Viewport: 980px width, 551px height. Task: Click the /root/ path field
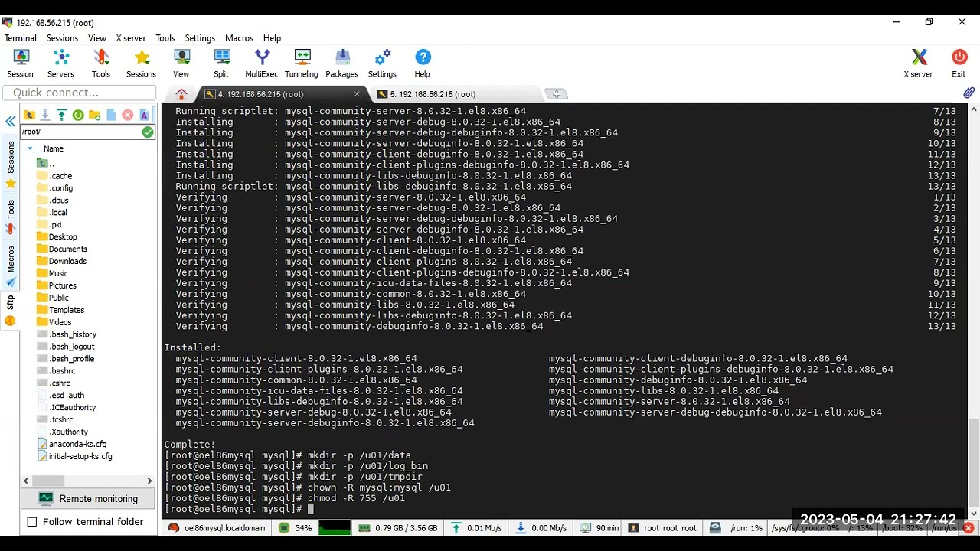tap(80, 132)
